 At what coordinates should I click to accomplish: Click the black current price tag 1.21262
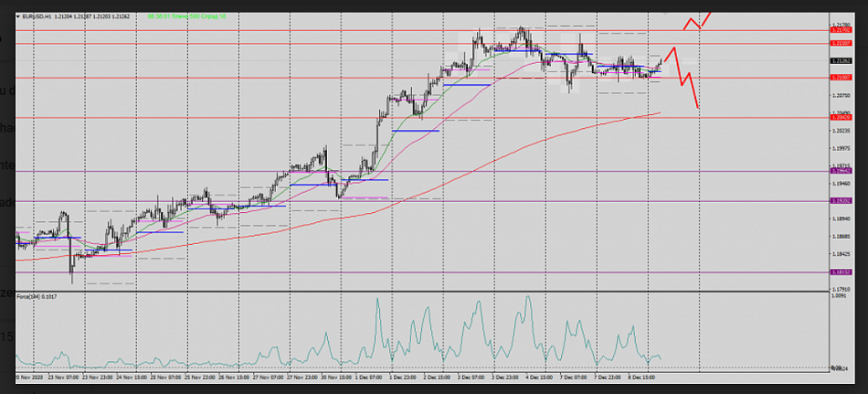pos(841,60)
